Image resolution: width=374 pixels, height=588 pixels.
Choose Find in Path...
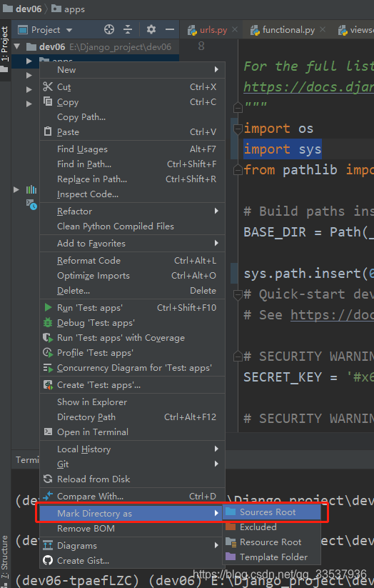pos(132,164)
